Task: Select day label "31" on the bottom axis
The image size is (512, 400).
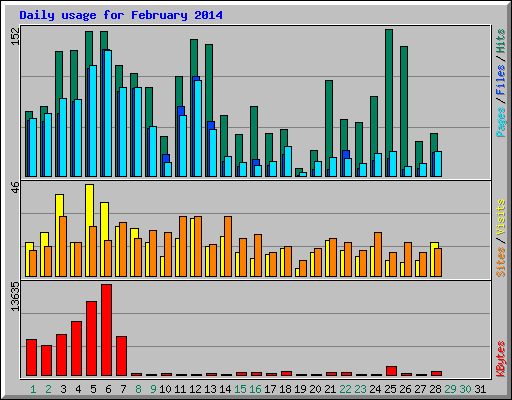Action: [480, 389]
